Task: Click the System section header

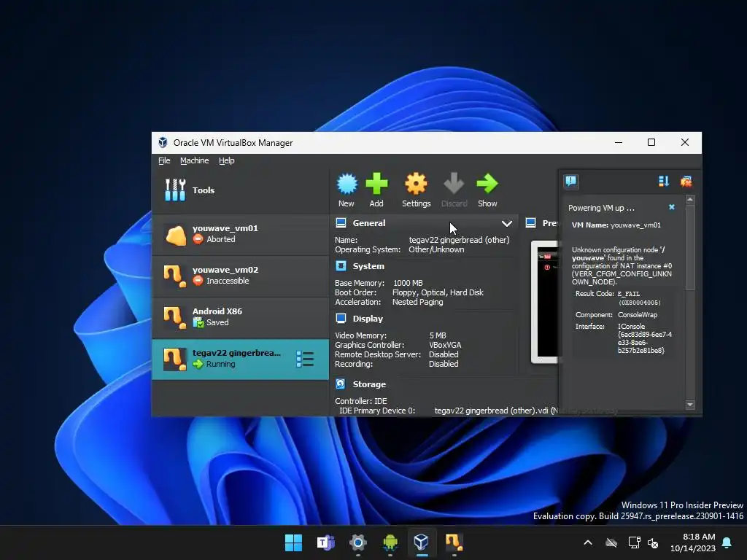Action: click(x=368, y=266)
